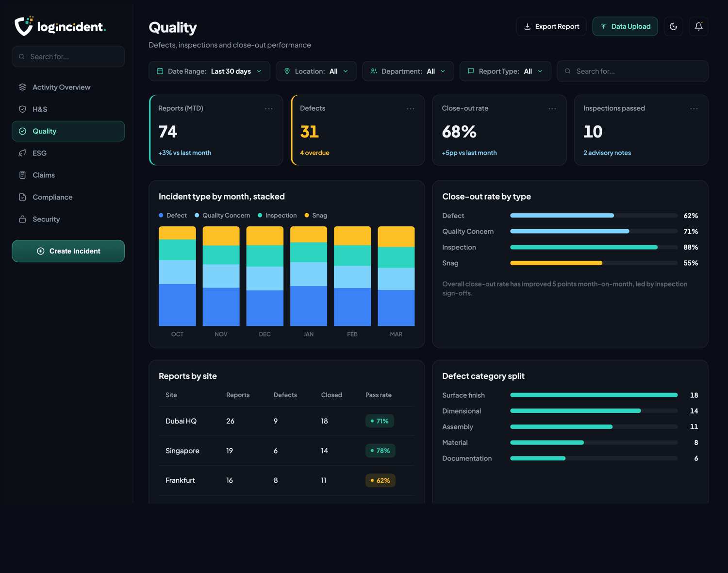Expand the Report Type filter chevron
728x573 pixels.
pyautogui.click(x=540, y=71)
